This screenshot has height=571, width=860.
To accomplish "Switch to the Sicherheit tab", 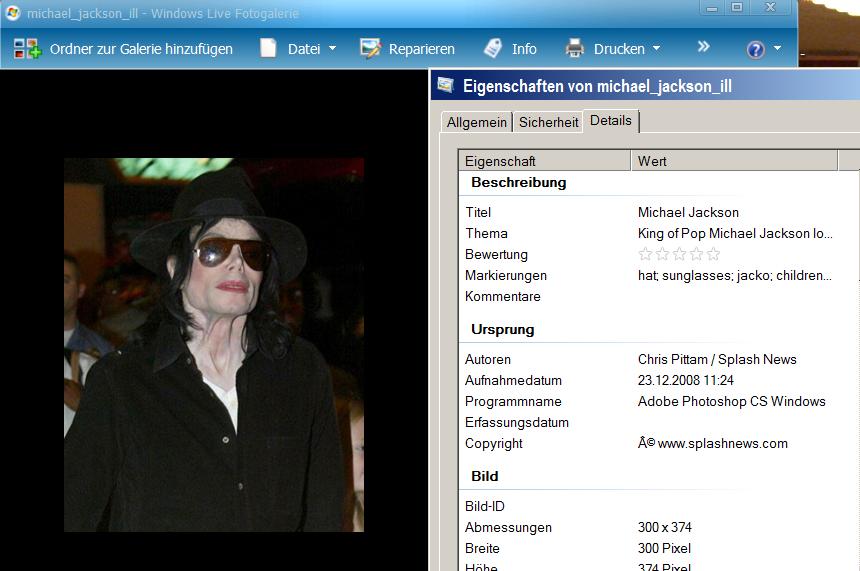I will click(548, 122).
